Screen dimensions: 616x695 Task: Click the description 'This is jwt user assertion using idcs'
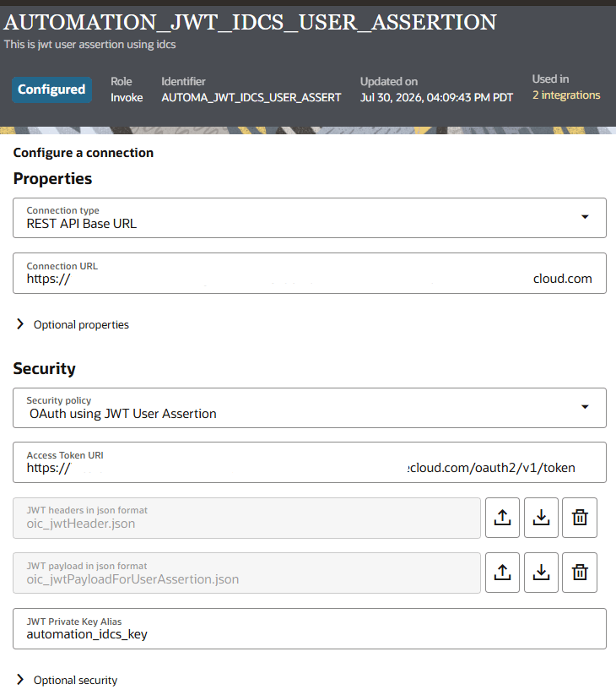click(90, 44)
